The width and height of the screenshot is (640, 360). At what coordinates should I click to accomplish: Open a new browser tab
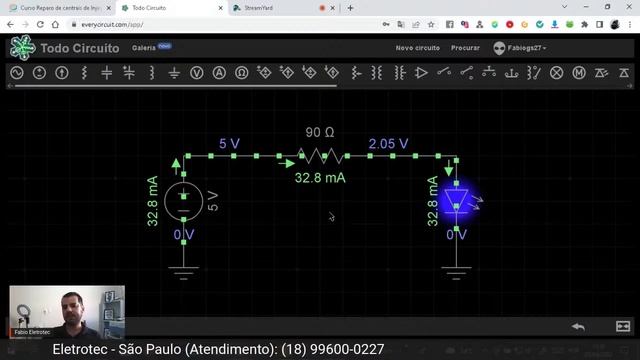[x=350, y=8]
